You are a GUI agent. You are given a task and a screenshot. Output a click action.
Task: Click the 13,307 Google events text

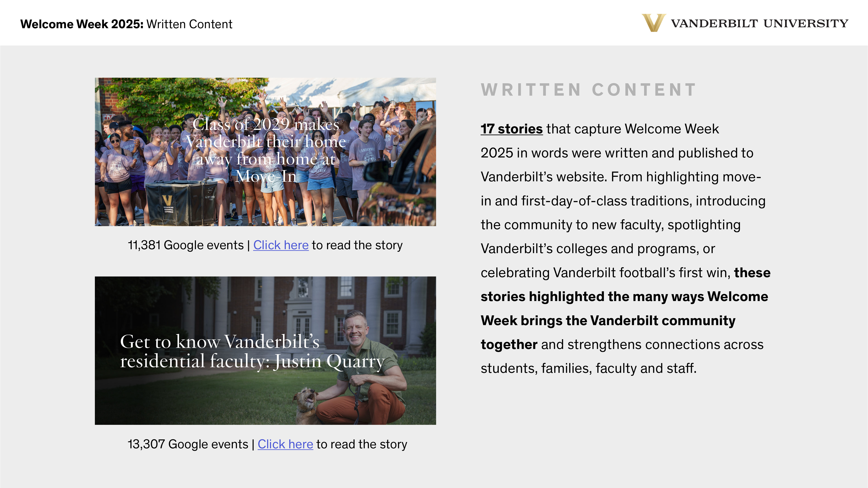coord(188,444)
